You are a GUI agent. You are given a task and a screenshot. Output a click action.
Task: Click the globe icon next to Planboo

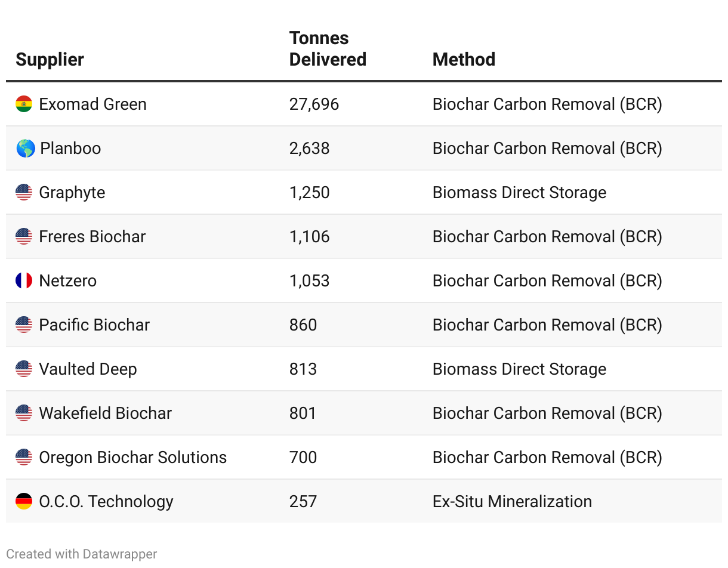tap(25, 148)
